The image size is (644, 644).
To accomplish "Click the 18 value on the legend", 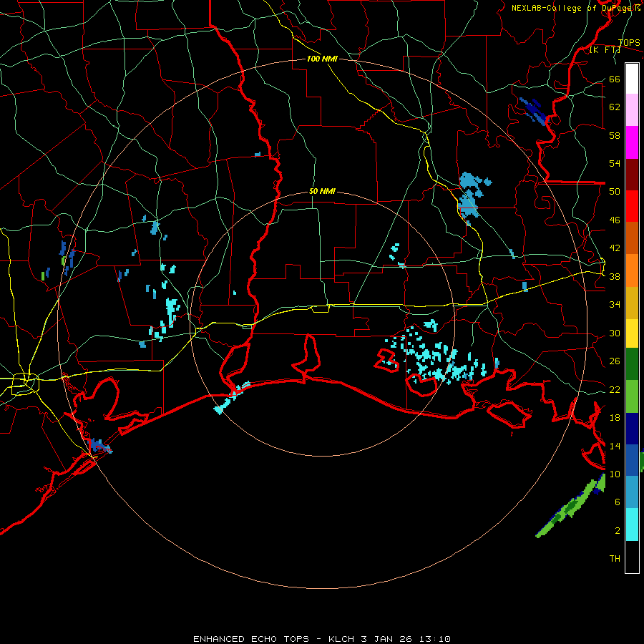I will (615, 417).
